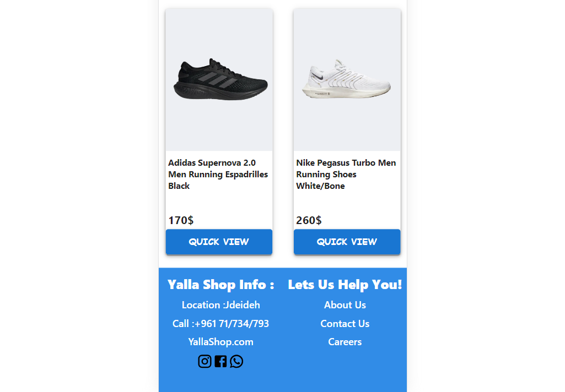Open the Careers page

(345, 341)
